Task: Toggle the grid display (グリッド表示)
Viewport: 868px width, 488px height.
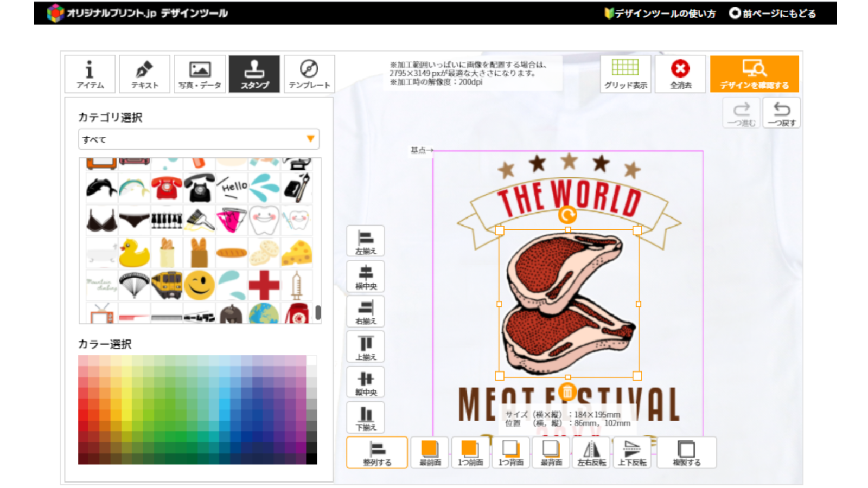Action: point(626,74)
